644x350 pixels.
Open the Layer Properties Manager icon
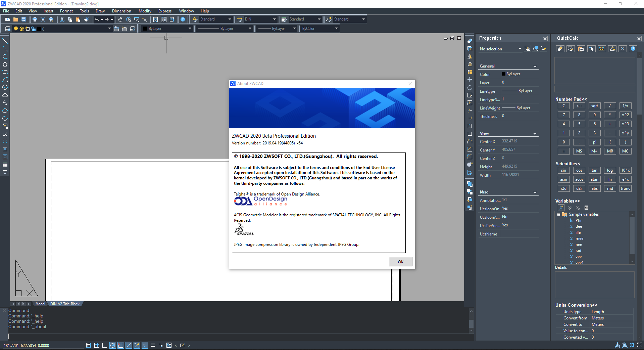(x=7, y=29)
